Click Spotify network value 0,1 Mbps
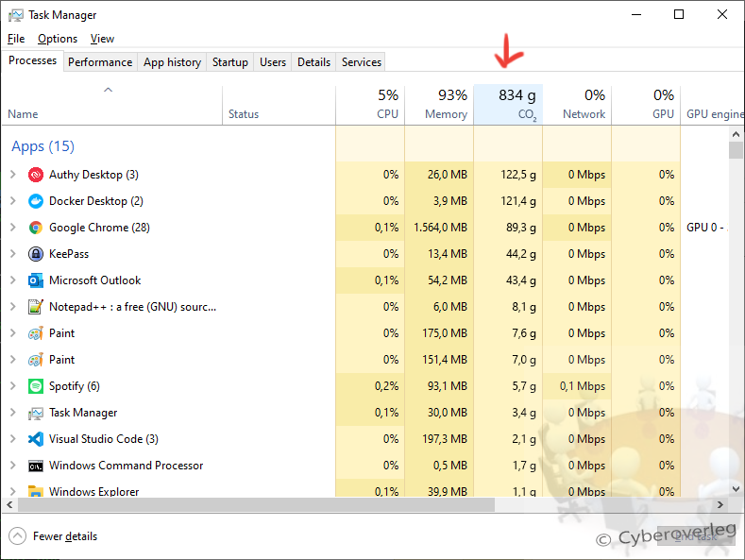 tap(583, 386)
